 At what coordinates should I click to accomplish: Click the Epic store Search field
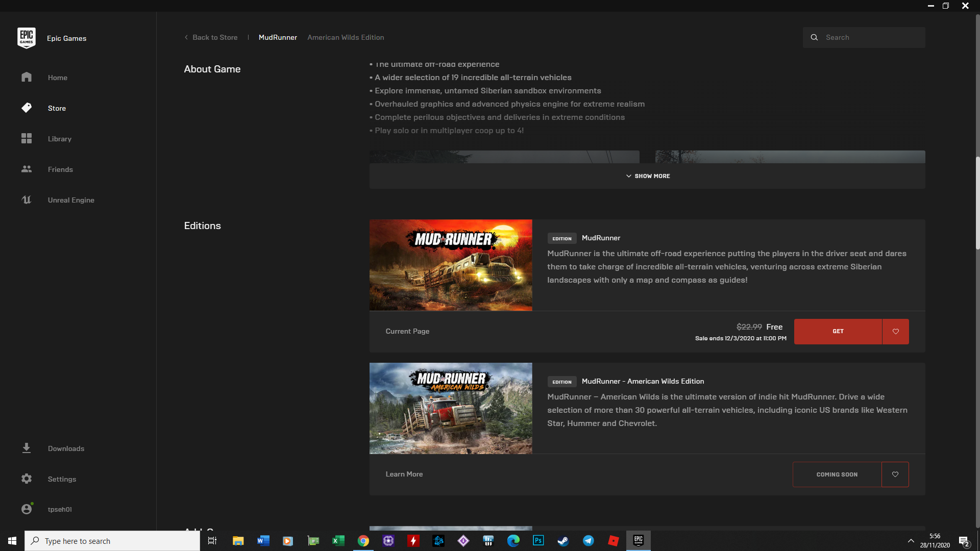pos(864,37)
